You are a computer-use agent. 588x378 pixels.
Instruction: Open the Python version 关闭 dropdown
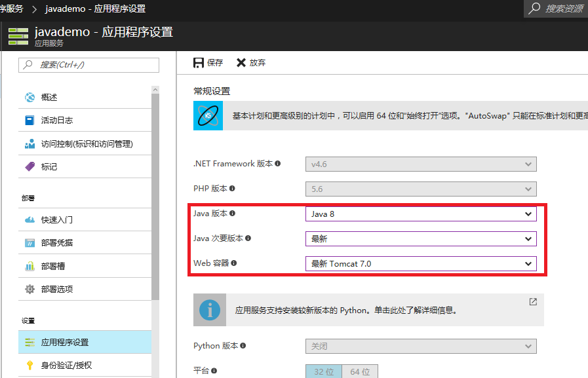coord(421,346)
